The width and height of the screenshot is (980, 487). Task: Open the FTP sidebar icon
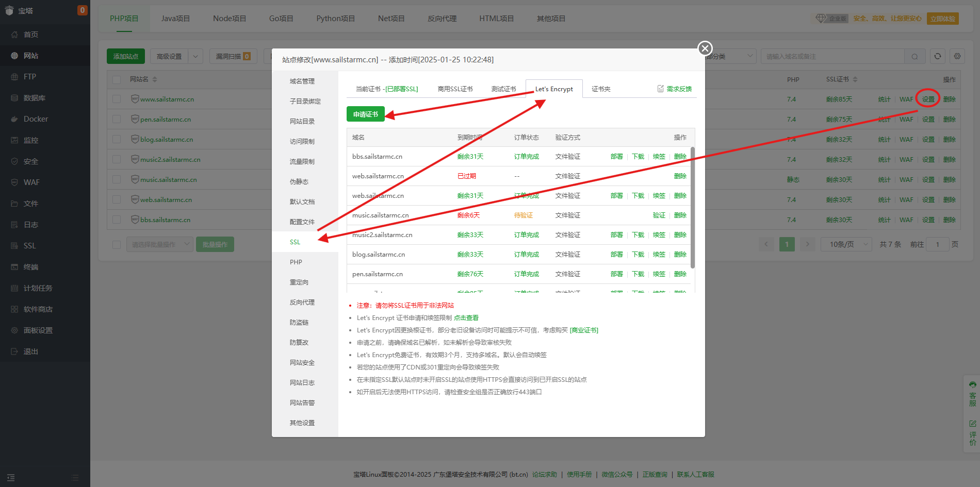pyautogui.click(x=14, y=77)
